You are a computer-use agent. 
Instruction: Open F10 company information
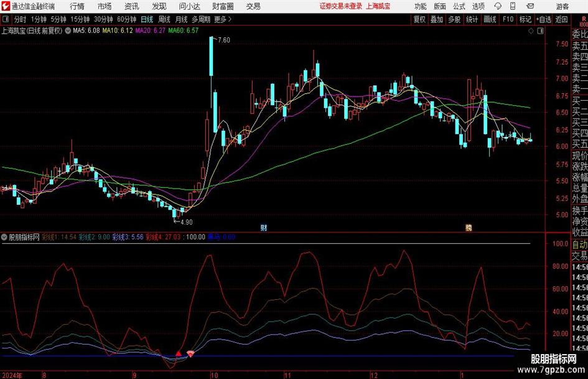(x=508, y=19)
